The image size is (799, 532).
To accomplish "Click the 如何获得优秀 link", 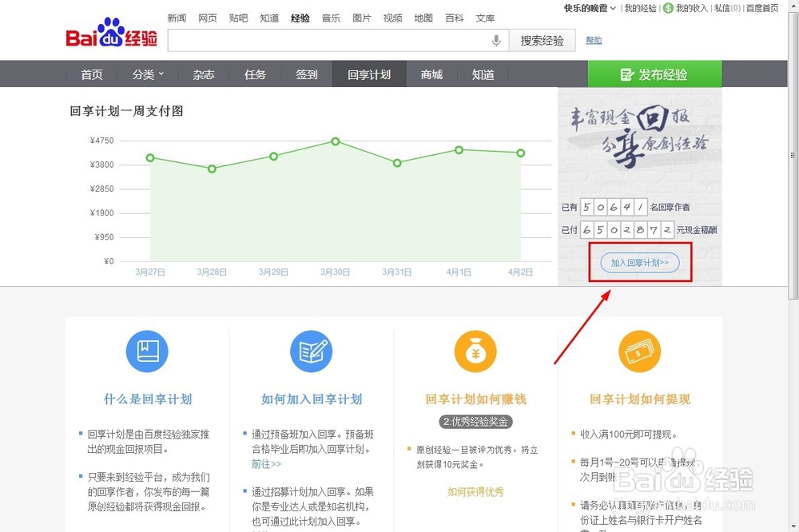I will (x=475, y=491).
